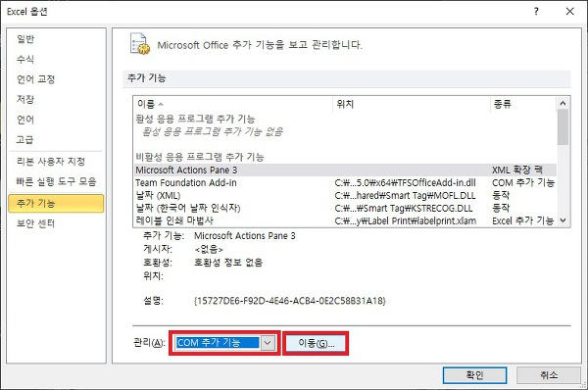The image size is (588, 390).
Task: Close the Excel 옵션 dialog
Action: 570,11
